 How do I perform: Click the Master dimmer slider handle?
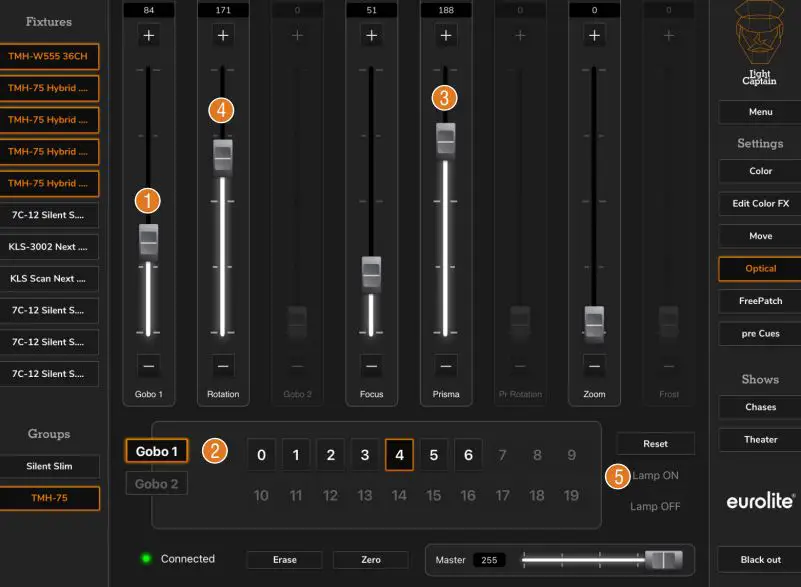click(663, 560)
